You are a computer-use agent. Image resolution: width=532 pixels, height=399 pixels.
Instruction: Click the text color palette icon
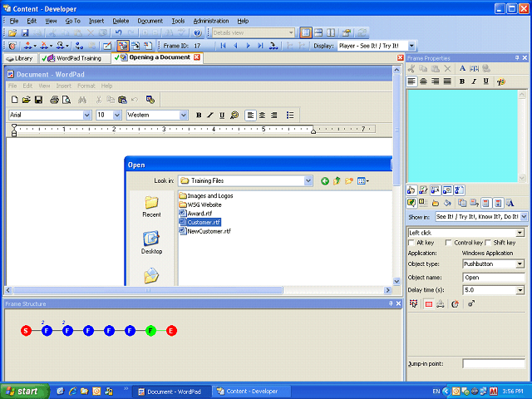(500, 81)
